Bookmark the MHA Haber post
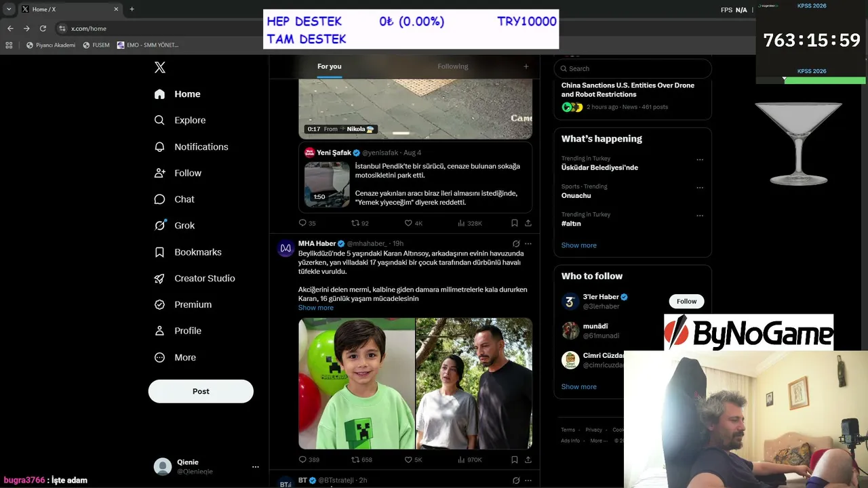 515,460
